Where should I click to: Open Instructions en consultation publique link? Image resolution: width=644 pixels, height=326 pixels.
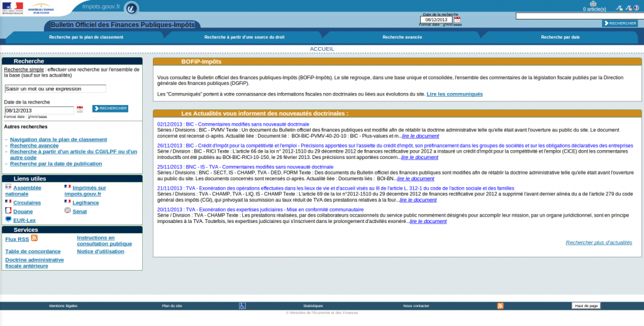[x=104, y=241]
